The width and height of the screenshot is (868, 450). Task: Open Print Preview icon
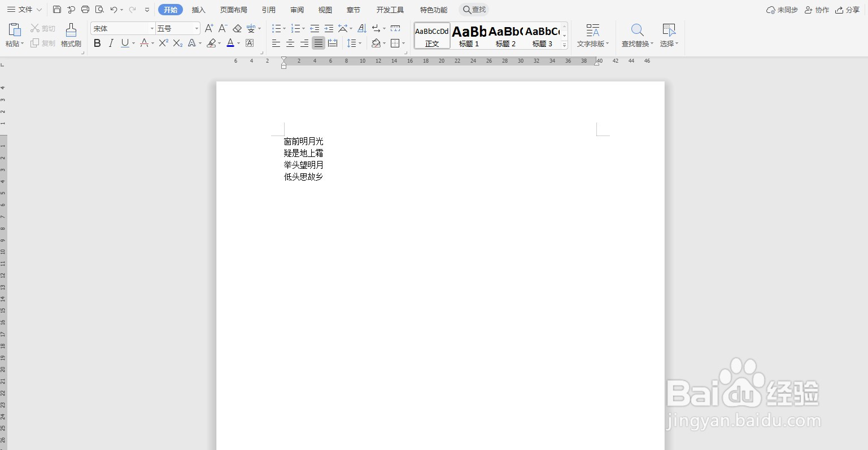coord(99,10)
